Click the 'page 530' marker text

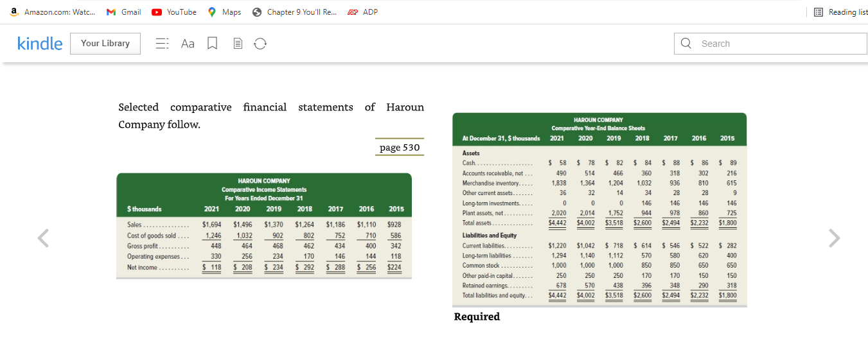(399, 148)
